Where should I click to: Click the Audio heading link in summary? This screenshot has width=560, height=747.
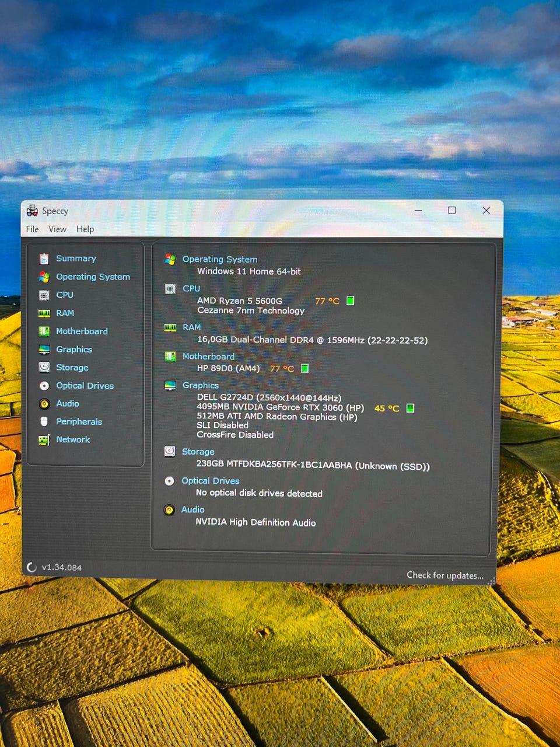coord(193,509)
